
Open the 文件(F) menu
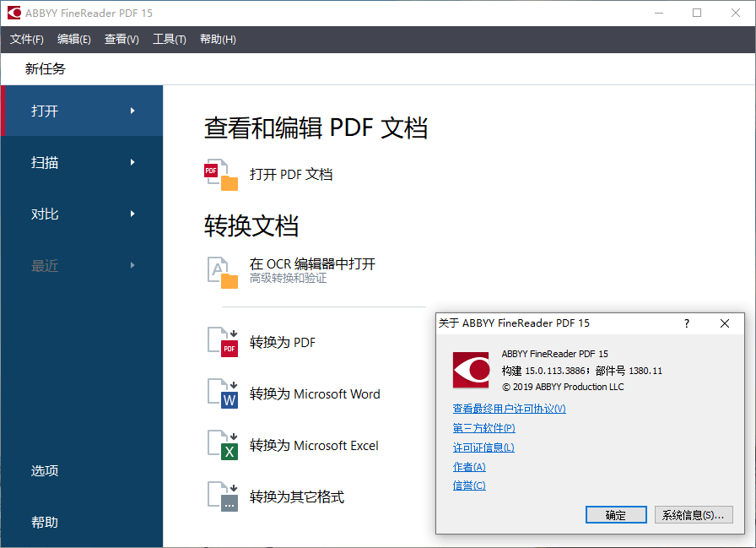click(26, 39)
